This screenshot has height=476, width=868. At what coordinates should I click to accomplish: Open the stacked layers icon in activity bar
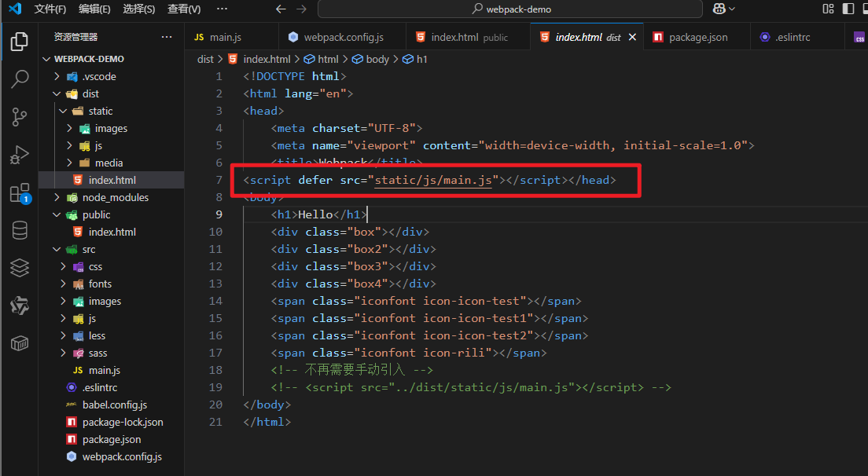point(20,268)
